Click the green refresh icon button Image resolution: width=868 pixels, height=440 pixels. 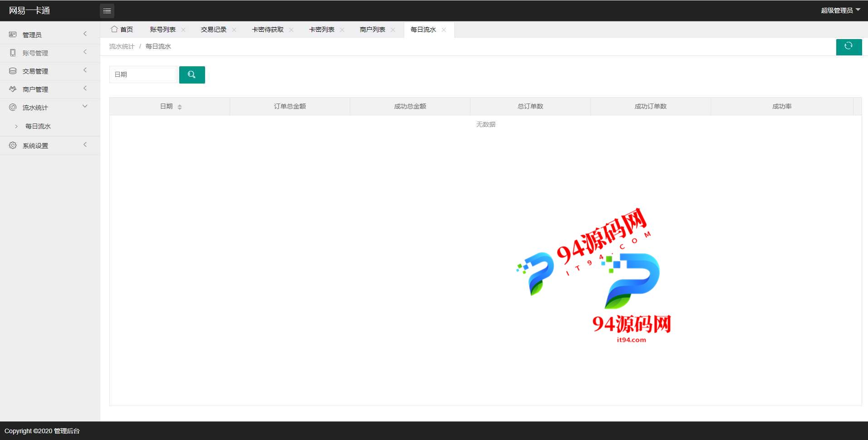click(848, 47)
